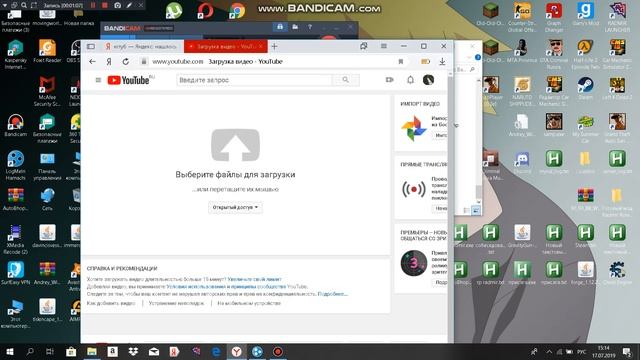
Task: Open taskbar File Explorer
Action: pos(91,351)
